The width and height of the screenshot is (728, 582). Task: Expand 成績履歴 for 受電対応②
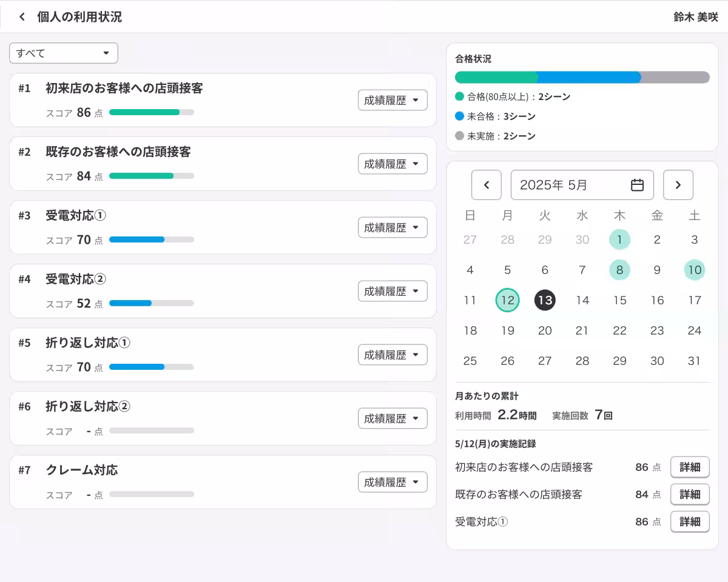[393, 291]
